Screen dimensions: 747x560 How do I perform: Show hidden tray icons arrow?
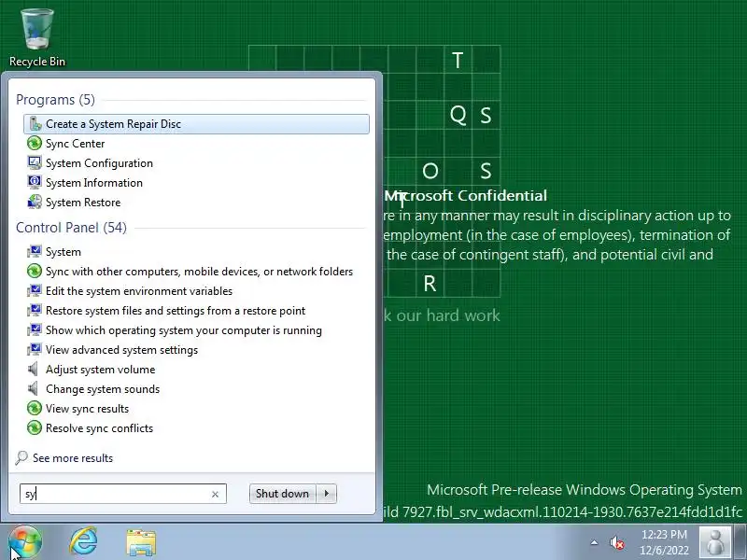(594, 542)
